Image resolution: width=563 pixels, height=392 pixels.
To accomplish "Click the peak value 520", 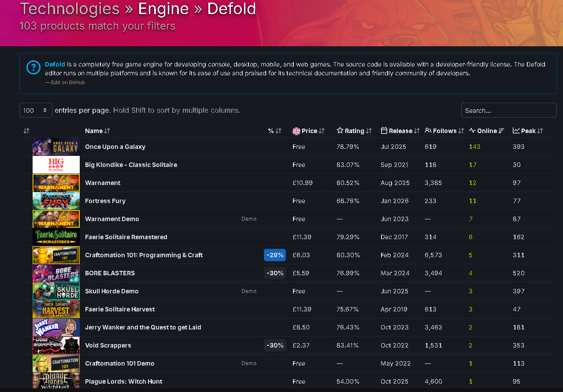I will click(x=519, y=273).
